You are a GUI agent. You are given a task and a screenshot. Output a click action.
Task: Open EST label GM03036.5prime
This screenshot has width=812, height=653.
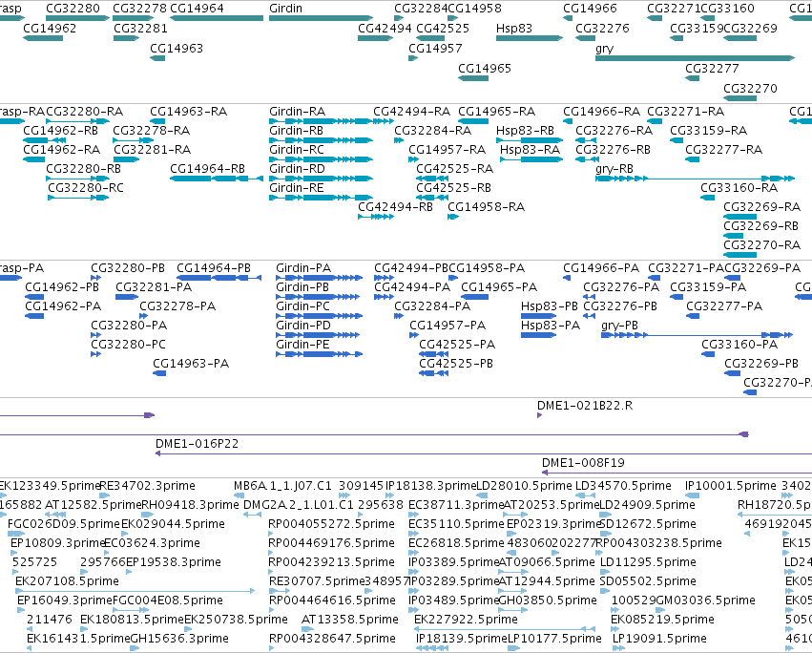(705, 600)
